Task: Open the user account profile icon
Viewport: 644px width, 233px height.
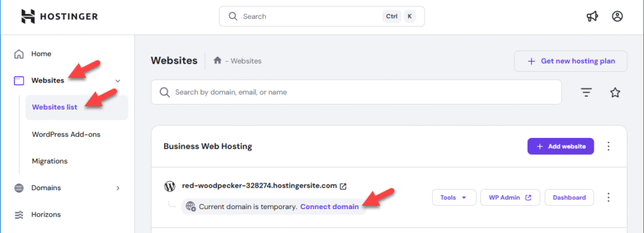Action: [x=618, y=16]
